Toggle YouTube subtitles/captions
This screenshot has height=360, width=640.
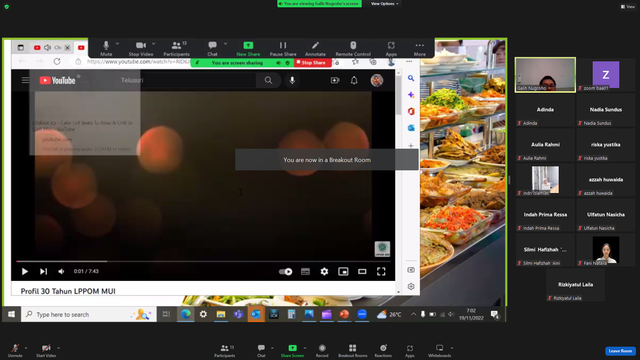point(305,271)
